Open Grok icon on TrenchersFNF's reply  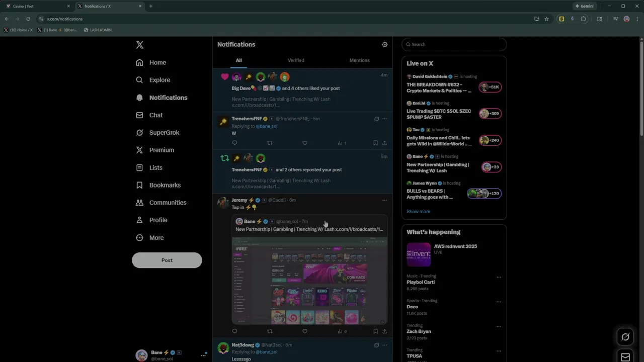click(x=376, y=119)
